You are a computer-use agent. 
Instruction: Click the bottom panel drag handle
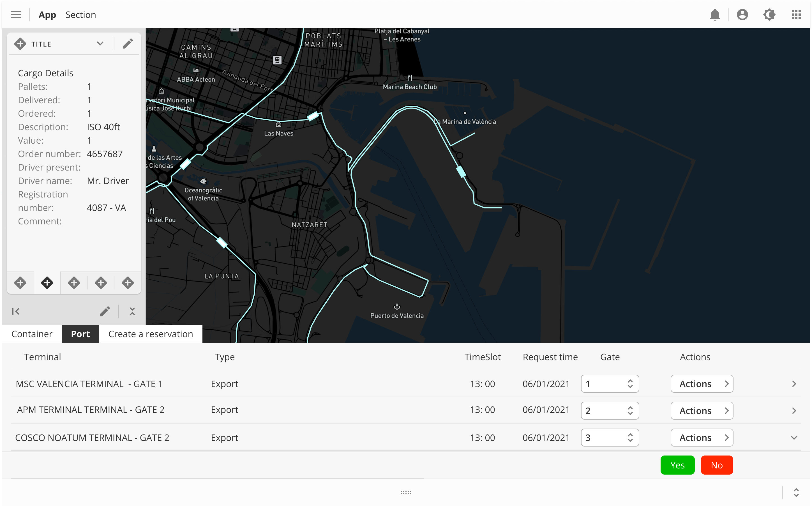406,493
